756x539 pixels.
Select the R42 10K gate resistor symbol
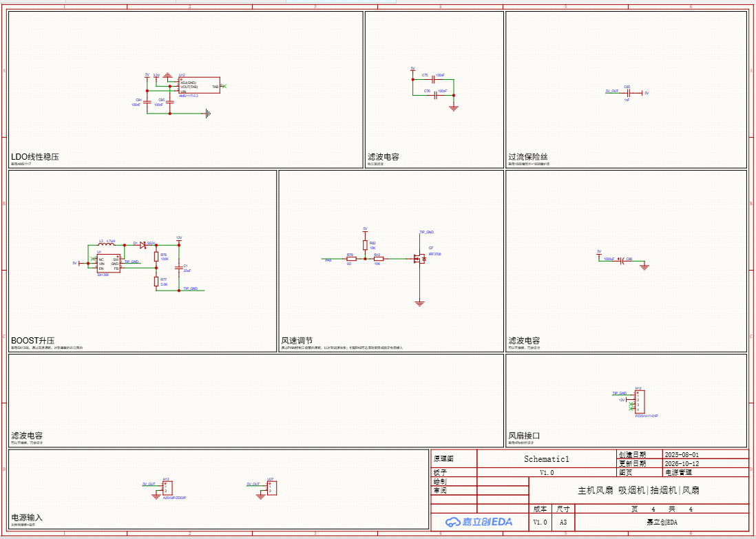click(x=379, y=259)
